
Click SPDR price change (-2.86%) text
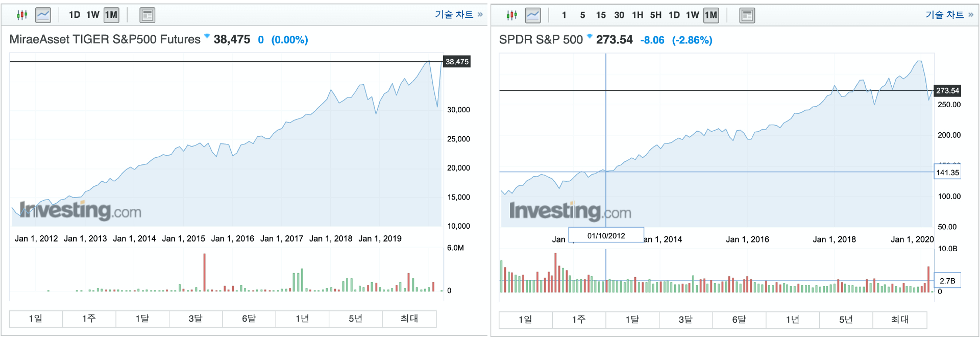click(x=692, y=40)
